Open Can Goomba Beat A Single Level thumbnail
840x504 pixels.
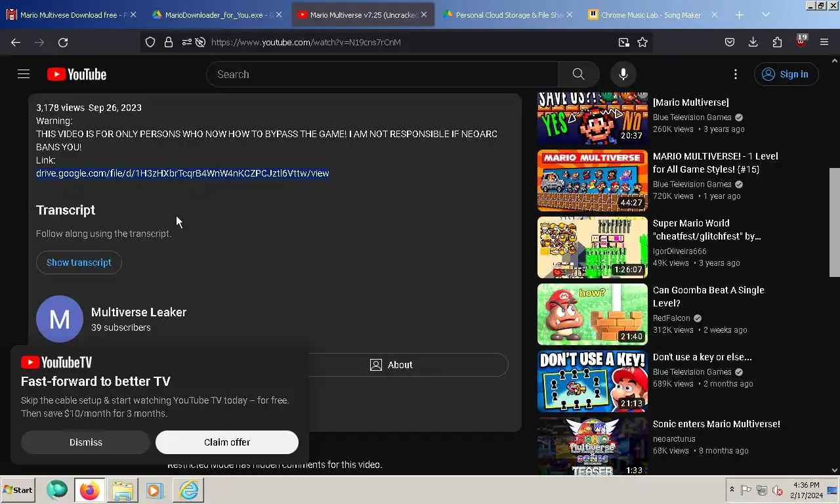click(593, 314)
